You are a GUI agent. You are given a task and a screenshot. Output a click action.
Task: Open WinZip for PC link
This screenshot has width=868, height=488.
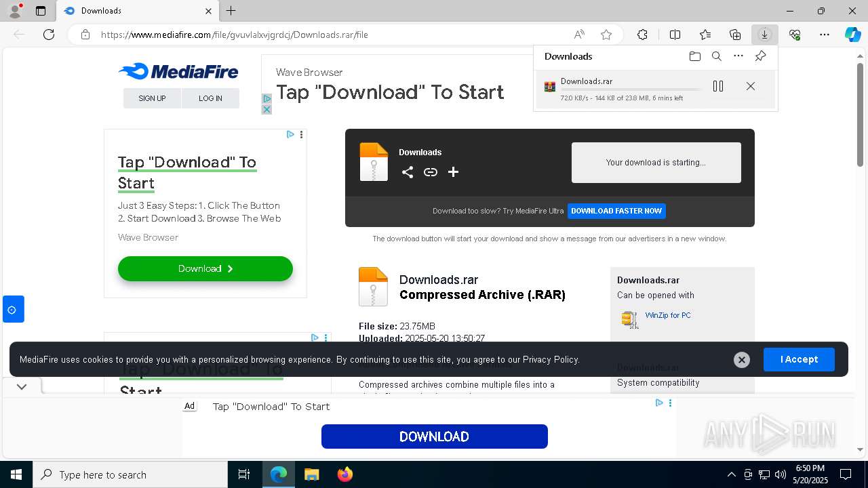(x=668, y=315)
